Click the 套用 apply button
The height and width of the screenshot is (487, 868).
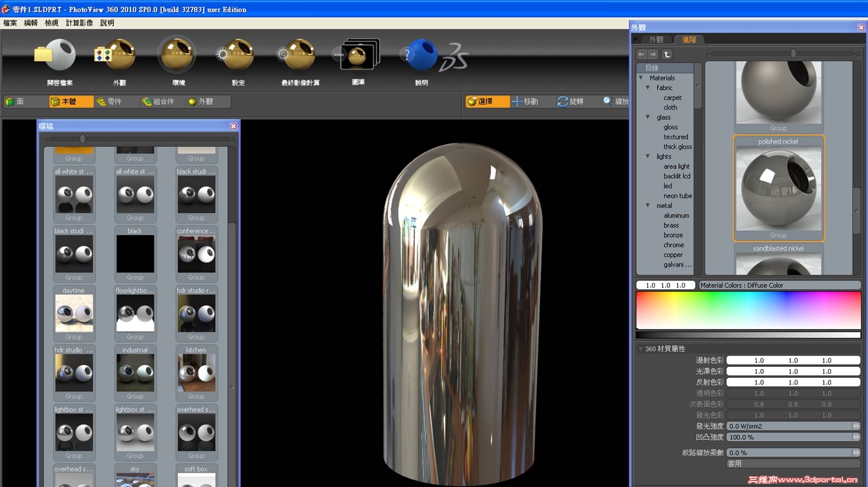[793, 464]
